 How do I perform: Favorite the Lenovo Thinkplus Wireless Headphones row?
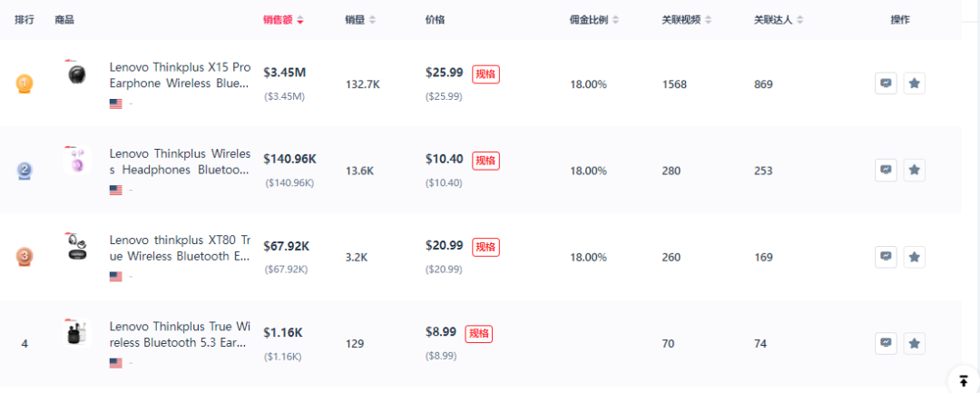915,170
